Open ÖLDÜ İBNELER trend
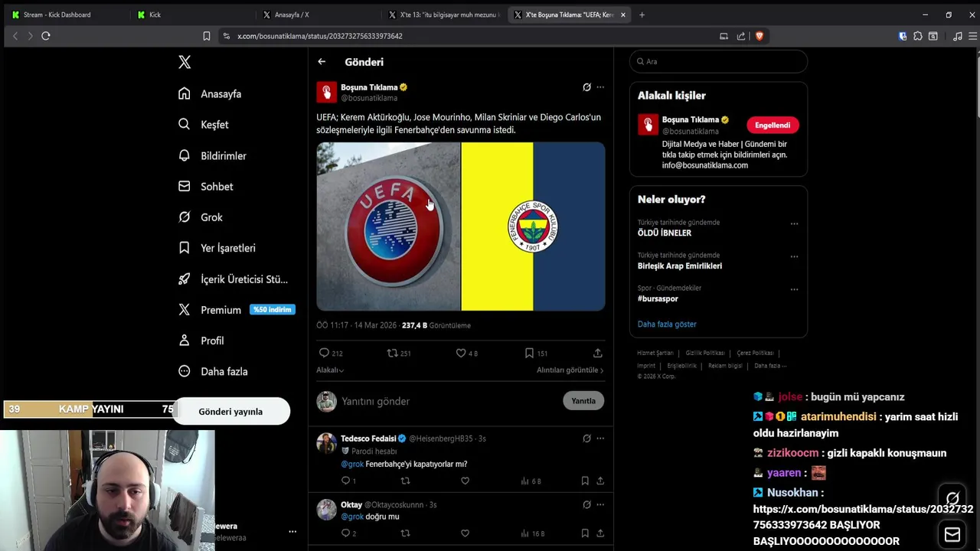This screenshot has height=551, width=980. [x=665, y=233]
